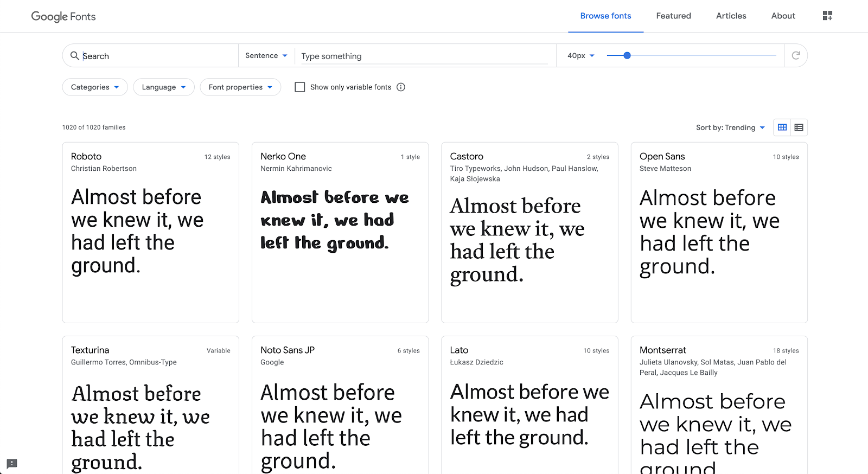Click the Google Fonts logo

[63, 16]
